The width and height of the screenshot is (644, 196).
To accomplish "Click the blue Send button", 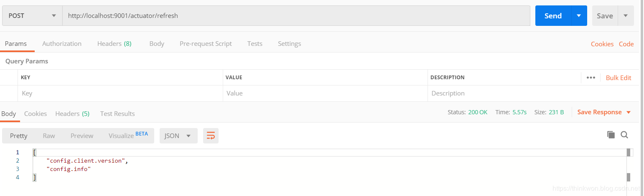I will click(552, 16).
